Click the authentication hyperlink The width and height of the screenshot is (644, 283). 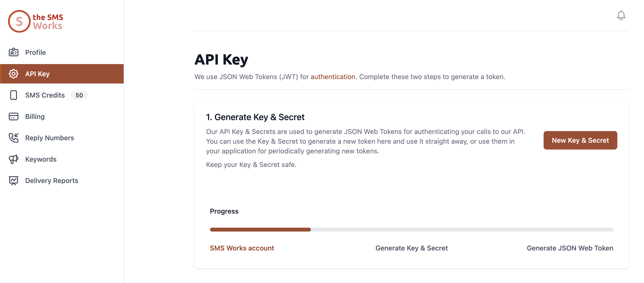tap(333, 76)
